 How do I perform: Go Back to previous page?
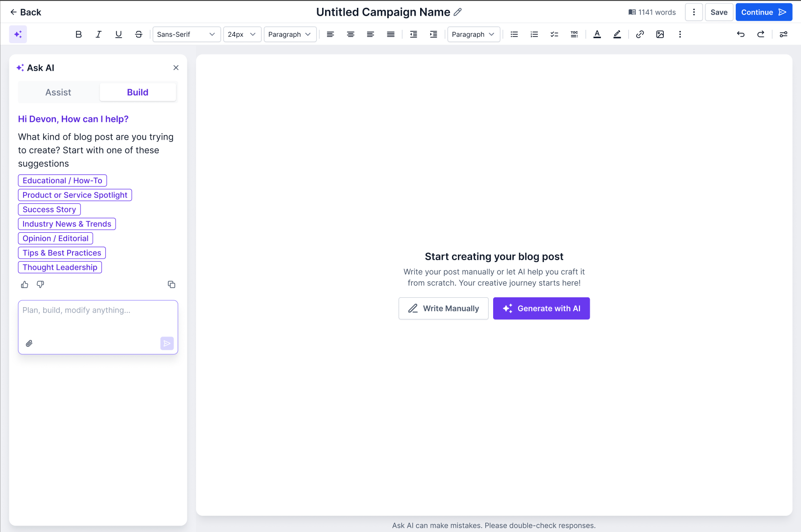coord(25,12)
